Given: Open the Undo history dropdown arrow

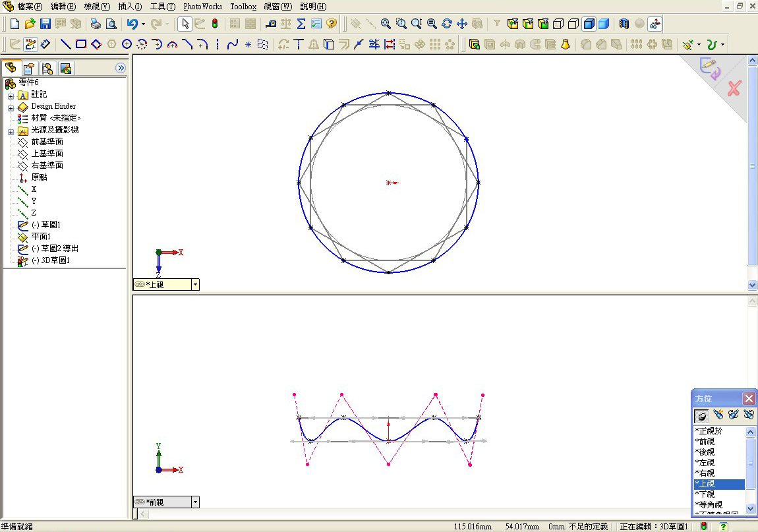Looking at the screenshot, I should [x=142, y=24].
